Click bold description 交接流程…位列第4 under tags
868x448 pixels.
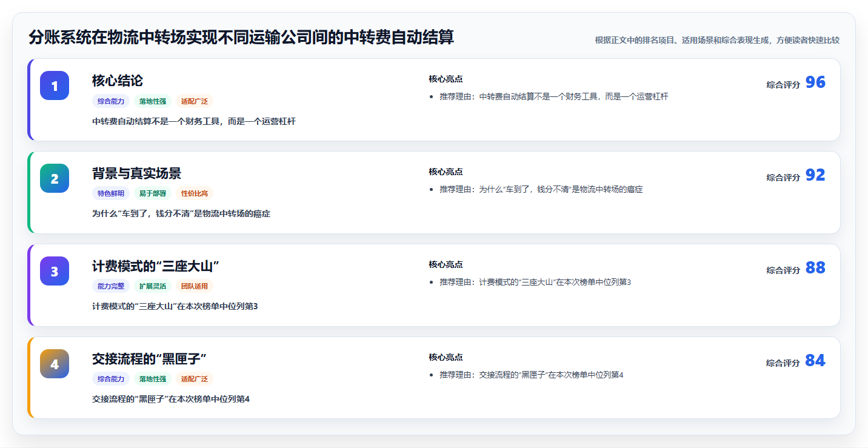pyautogui.click(x=171, y=399)
